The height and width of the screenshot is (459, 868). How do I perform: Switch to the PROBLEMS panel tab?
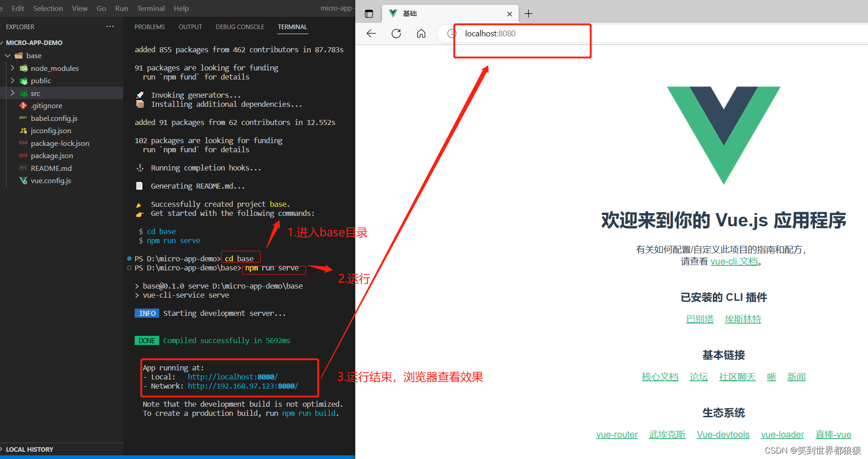tap(150, 27)
